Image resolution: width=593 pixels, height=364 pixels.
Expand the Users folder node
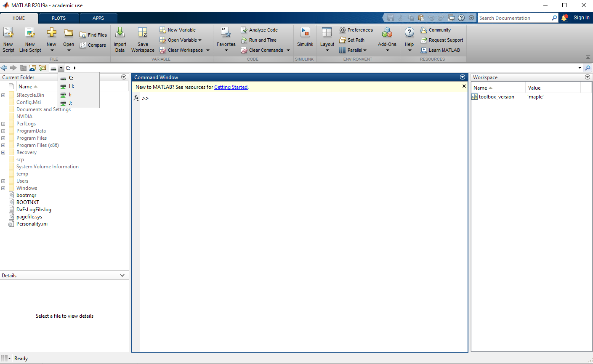[x=3, y=181]
